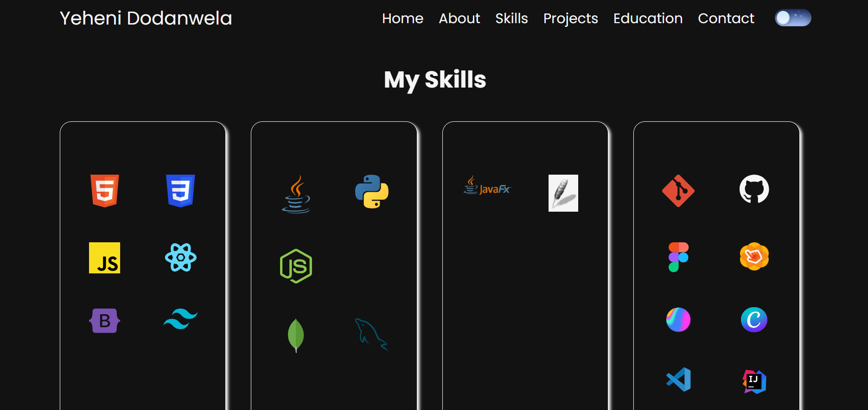This screenshot has width=868, height=410.
Task: Click the JavaFX logo
Action: pyautogui.click(x=487, y=185)
